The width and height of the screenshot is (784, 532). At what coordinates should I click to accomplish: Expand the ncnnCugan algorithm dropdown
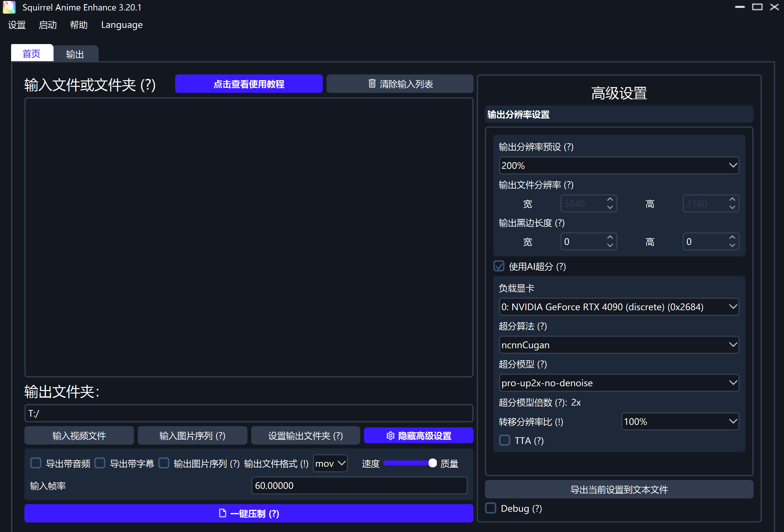618,345
